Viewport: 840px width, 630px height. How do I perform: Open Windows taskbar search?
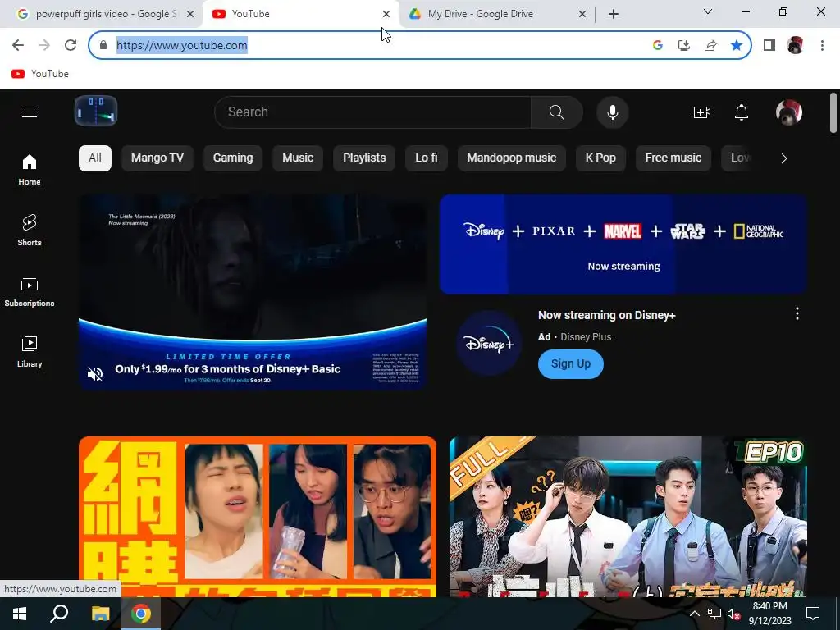[59, 614]
